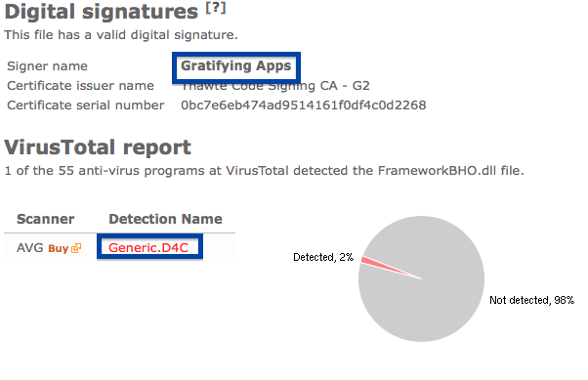Click the FrameworkBHO.dll detection summary text

point(264,171)
